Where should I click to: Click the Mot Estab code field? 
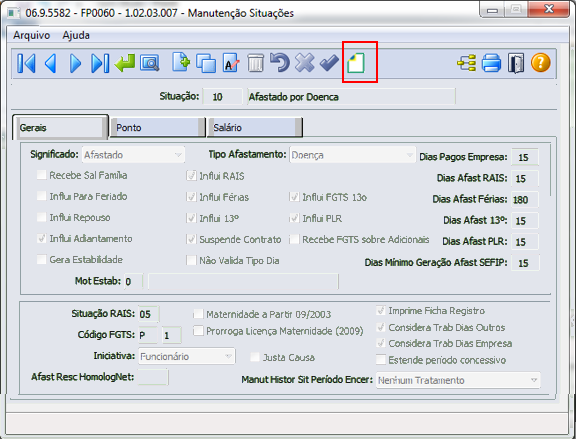(x=134, y=282)
